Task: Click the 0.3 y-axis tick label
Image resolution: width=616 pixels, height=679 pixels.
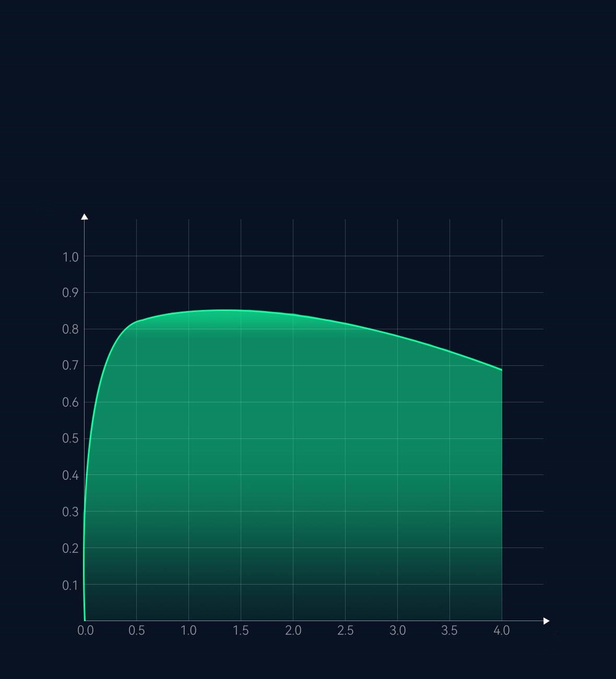Action: (x=70, y=512)
